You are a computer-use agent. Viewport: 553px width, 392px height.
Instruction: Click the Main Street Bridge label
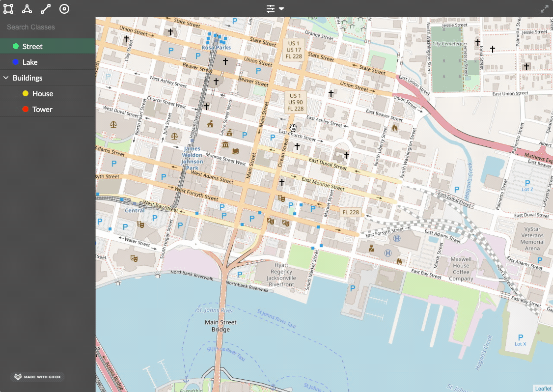221,326
